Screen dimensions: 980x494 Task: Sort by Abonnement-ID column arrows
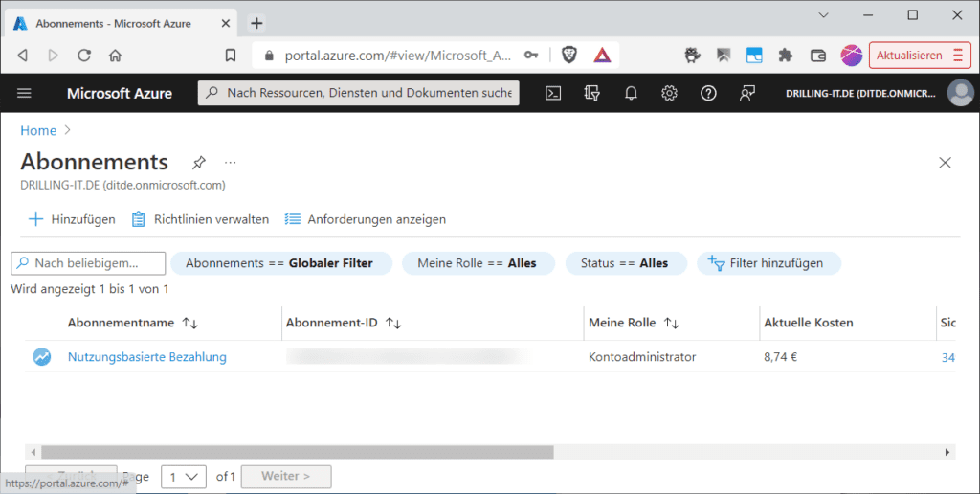click(x=393, y=324)
